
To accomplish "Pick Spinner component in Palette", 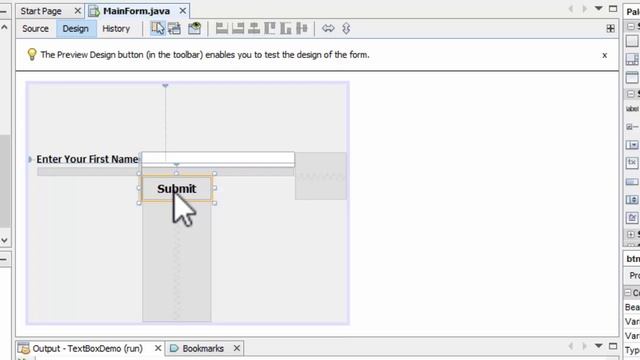I will 632,200.
